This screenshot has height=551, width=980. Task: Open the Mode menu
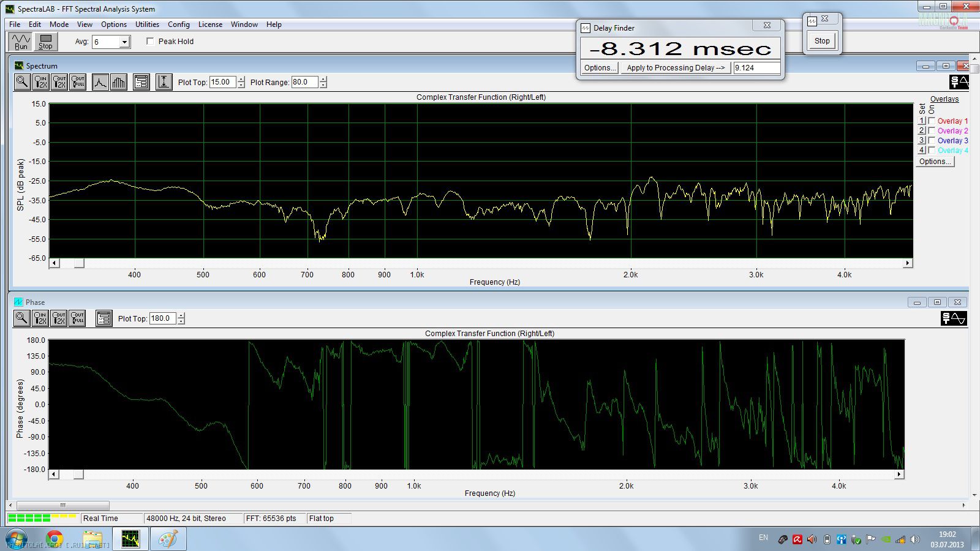pos(59,24)
